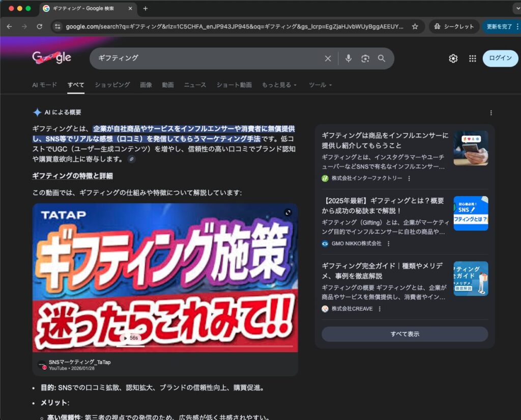Play the 56s video clip

click(130, 338)
